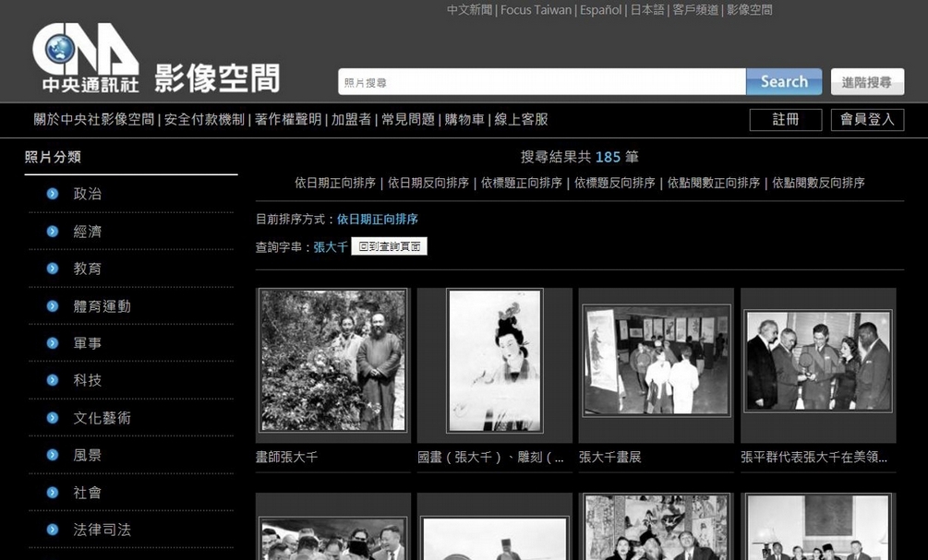
Task: Sort results by 依點閱數正向排序
Action: (x=714, y=183)
